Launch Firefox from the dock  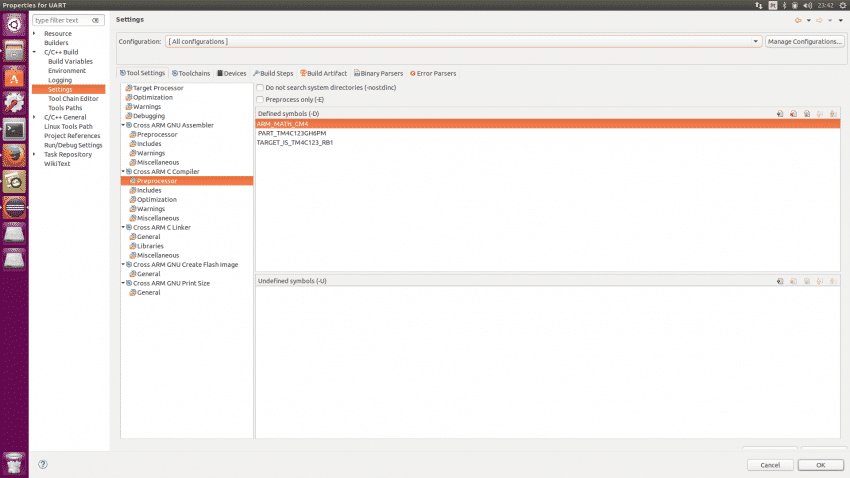pyautogui.click(x=14, y=156)
